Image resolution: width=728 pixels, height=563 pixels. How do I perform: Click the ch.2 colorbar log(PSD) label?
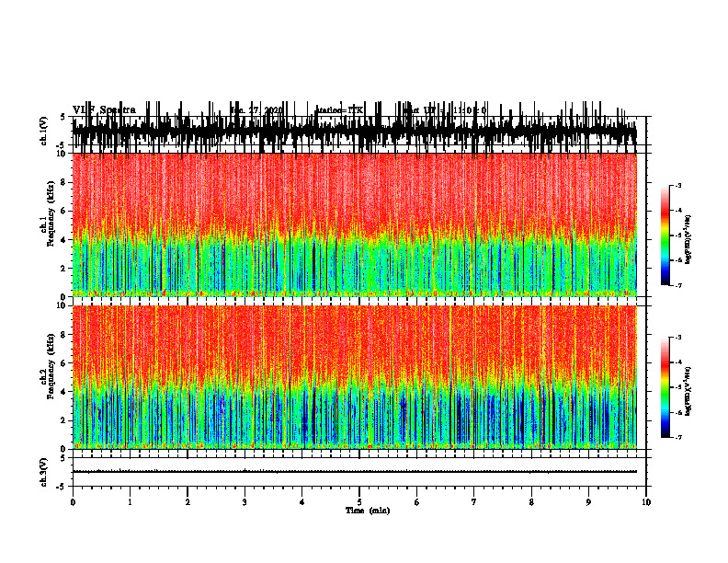pyautogui.click(x=688, y=391)
